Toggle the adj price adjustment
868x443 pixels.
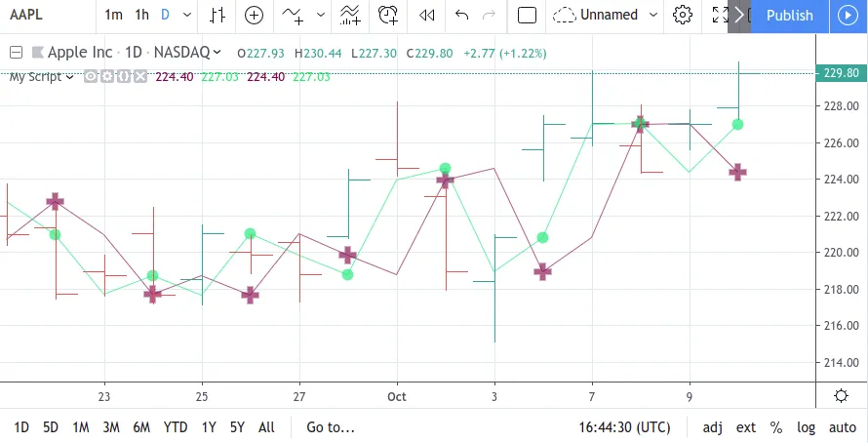click(x=713, y=427)
